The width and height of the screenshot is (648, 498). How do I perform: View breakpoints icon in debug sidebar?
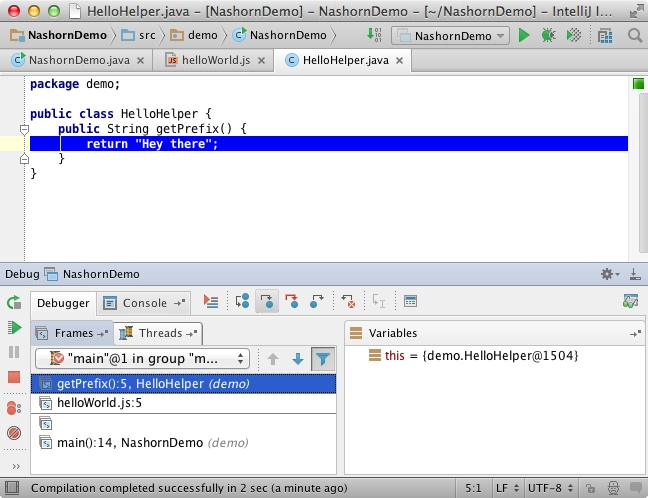coord(14,408)
